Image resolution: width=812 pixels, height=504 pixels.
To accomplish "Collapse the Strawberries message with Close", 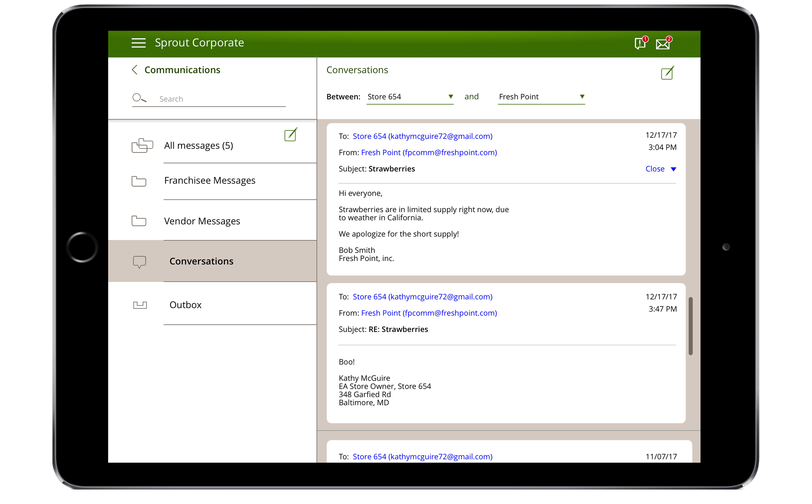I will (x=655, y=169).
